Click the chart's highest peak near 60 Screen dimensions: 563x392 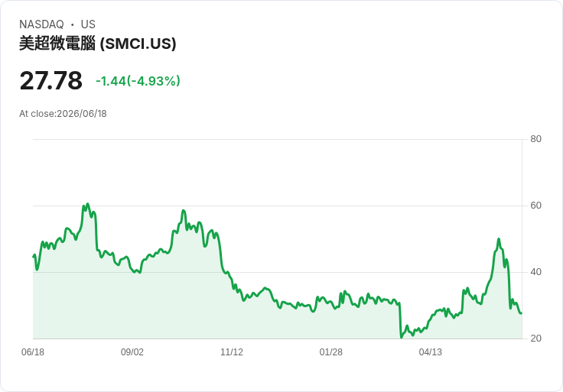coord(88,204)
